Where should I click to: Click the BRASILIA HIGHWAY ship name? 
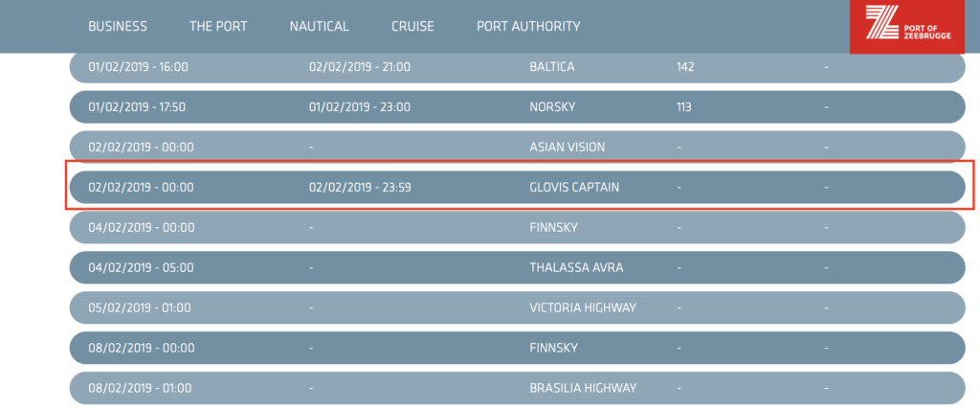tap(583, 387)
